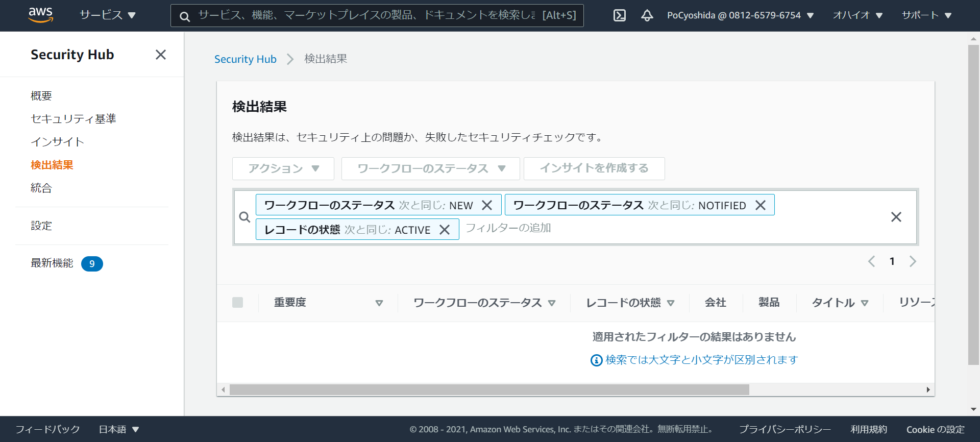Click the Security Hub breadcrumb link
980x442 pixels.
coord(246,59)
